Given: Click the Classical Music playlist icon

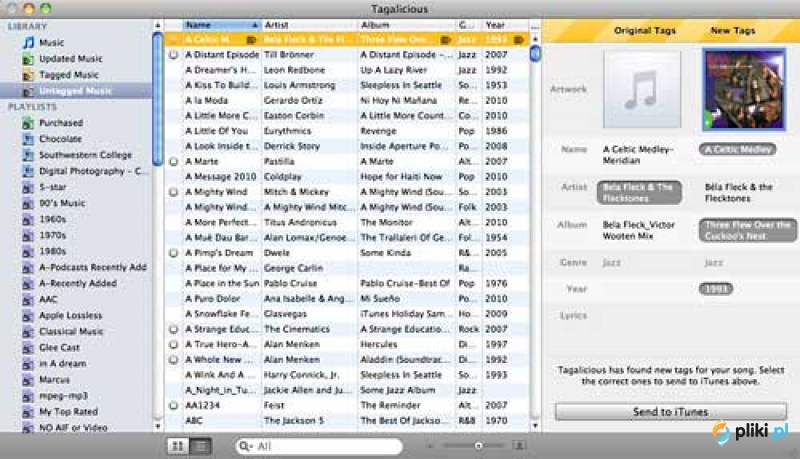Looking at the screenshot, I should click(x=29, y=332).
